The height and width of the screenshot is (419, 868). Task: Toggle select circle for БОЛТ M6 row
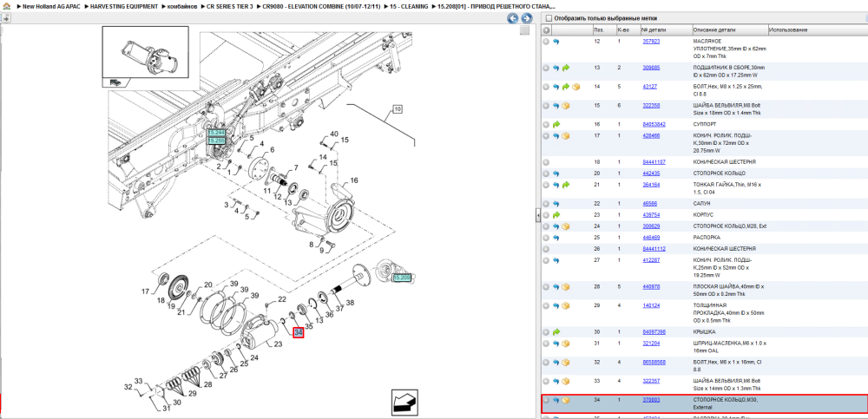(546, 363)
